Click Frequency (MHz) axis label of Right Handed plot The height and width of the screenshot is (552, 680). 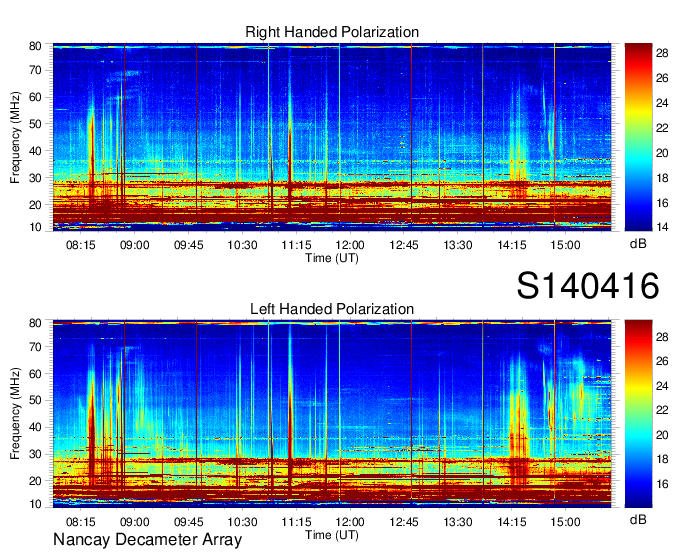(15, 137)
